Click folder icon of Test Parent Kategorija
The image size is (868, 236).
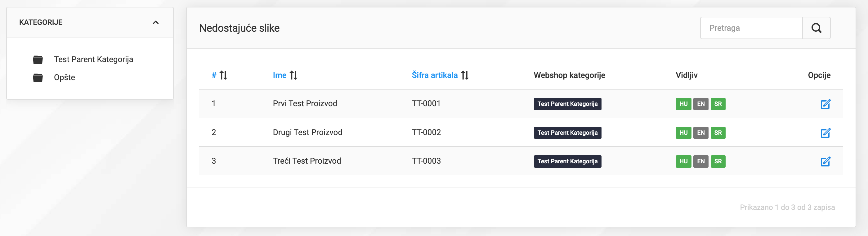point(38,60)
